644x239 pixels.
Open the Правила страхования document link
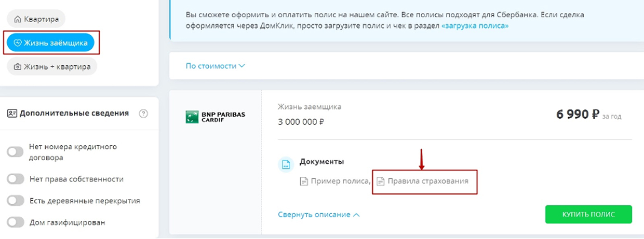427,181
